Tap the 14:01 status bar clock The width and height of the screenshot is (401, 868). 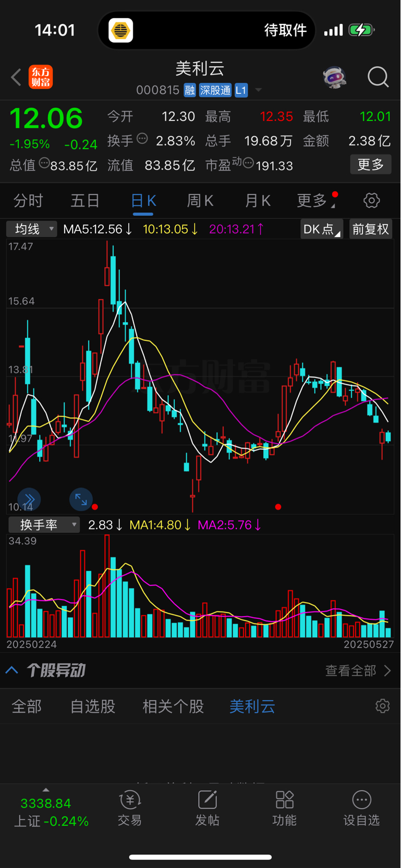pos(55,30)
